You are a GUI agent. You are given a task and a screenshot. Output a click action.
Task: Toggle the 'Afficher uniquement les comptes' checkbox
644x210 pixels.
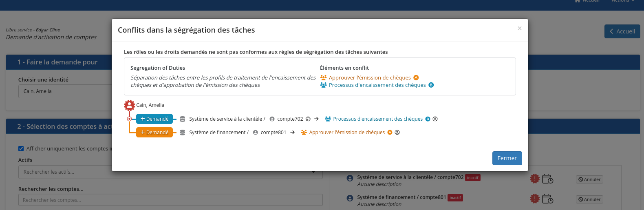(21, 149)
